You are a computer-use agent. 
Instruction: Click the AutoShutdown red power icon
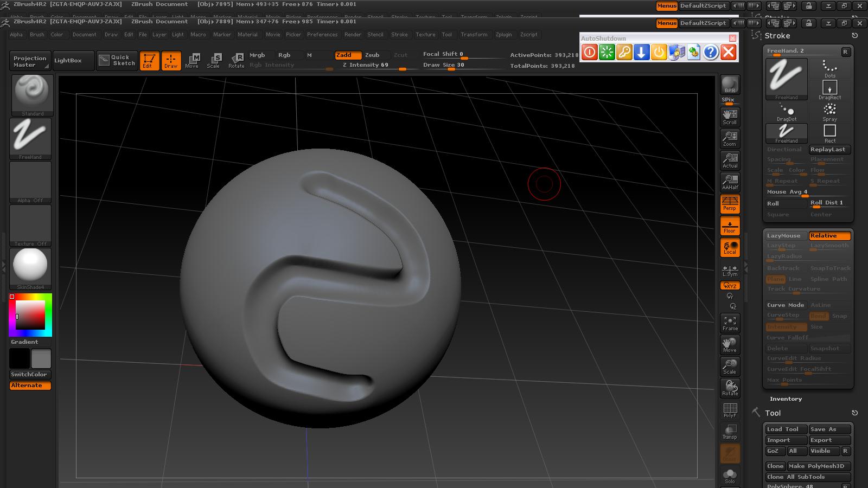coord(590,52)
